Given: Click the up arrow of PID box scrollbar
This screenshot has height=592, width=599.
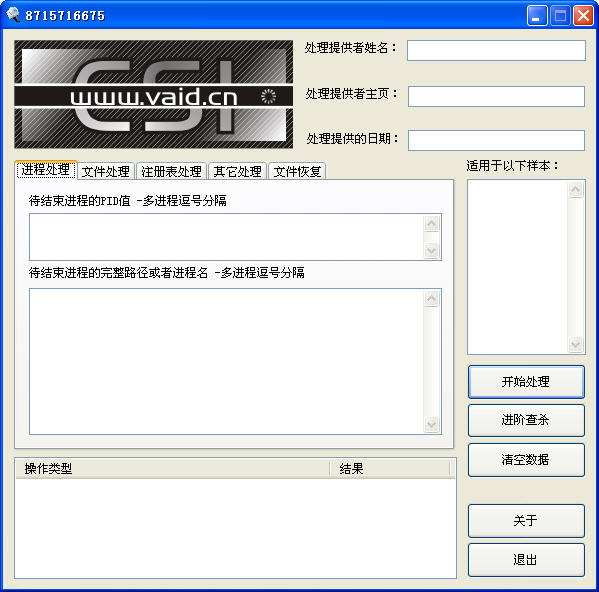Looking at the screenshot, I should (432, 223).
